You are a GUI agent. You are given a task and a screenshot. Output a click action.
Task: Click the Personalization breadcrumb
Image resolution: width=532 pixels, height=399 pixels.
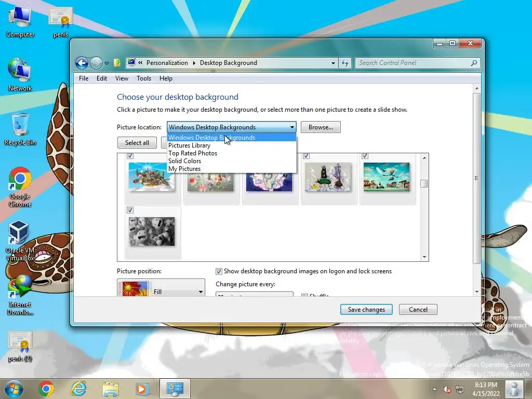pos(167,63)
